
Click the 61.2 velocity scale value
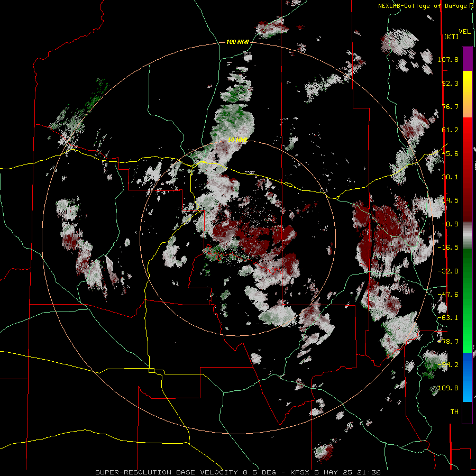pyautogui.click(x=450, y=130)
